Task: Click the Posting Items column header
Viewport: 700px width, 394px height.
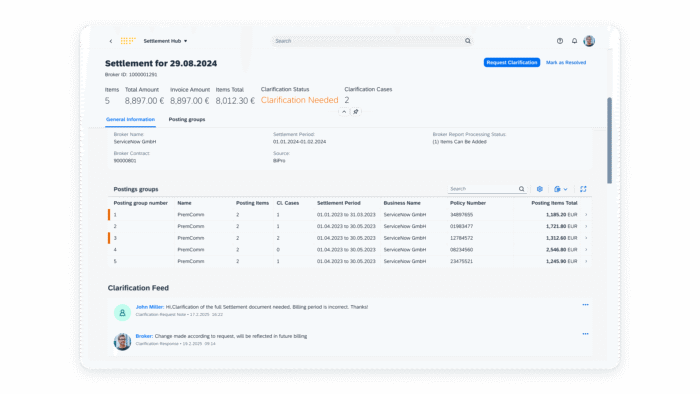Action: pos(253,203)
